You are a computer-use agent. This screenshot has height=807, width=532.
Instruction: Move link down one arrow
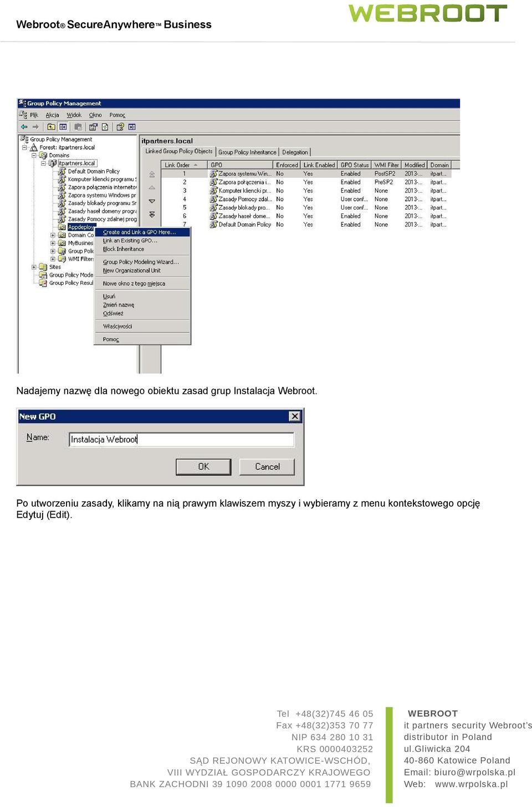[x=152, y=201]
